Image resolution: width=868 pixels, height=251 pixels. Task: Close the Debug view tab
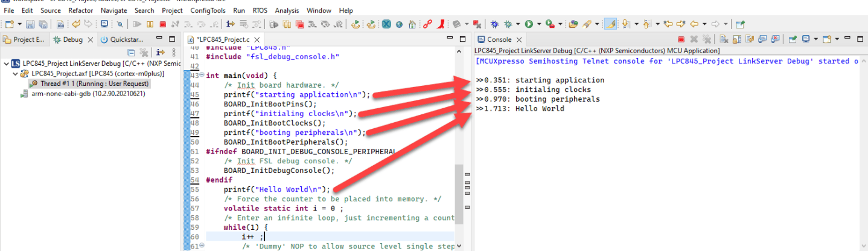(x=90, y=40)
